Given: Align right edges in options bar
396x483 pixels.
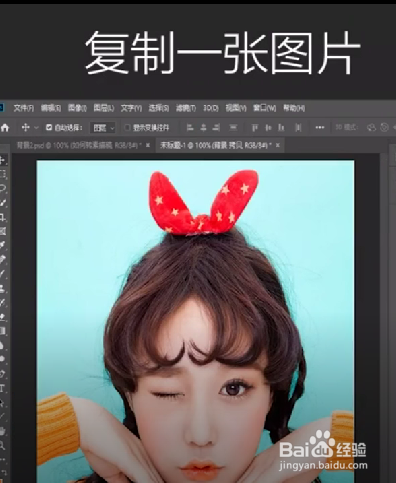Looking at the screenshot, I should coord(216,127).
